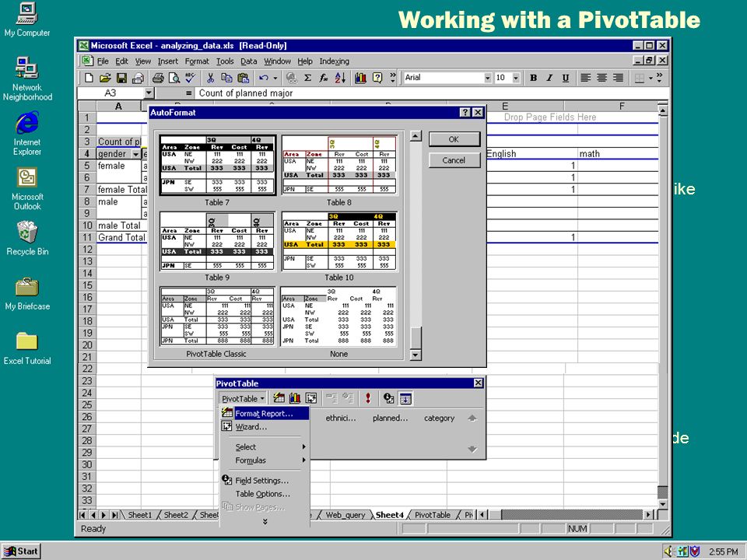Select the Table 10 format thumbnail

339,241
